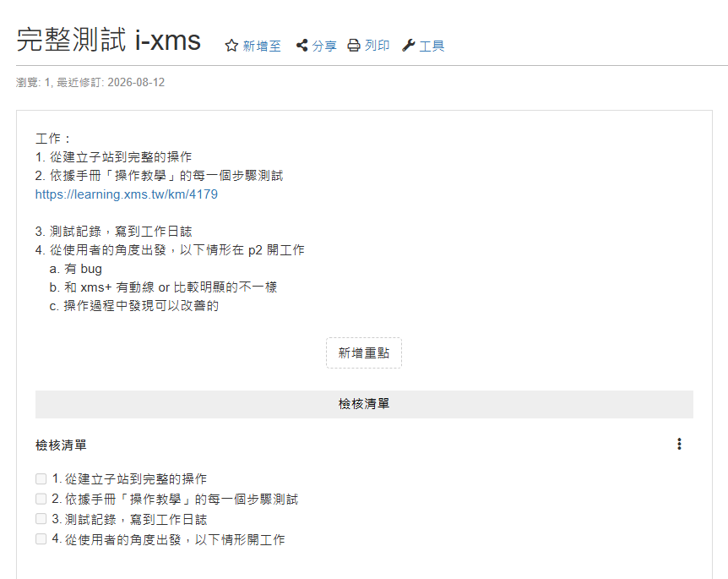Viewport: 728px width, 579px height.
Task: Open the 分享 link
Action: (x=324, y=46)
